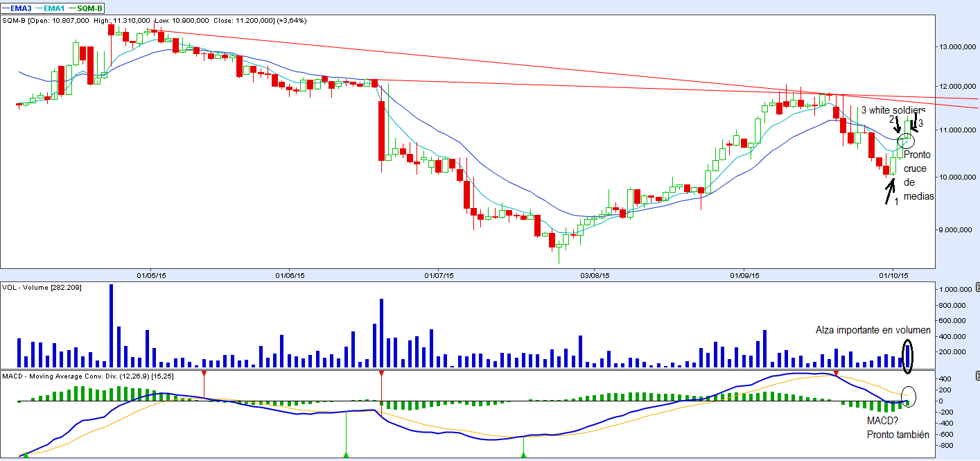Click the VOL - Volume [282.209] title

(42, 287)
